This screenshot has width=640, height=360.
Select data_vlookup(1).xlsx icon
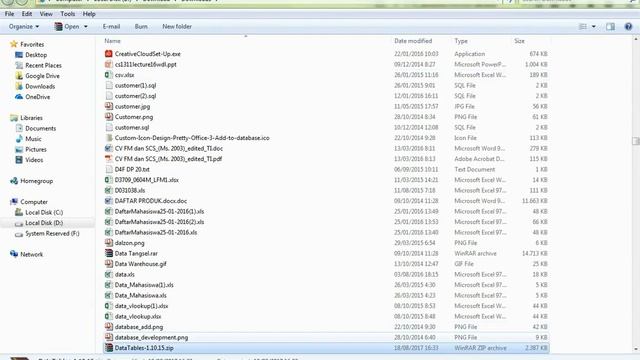point(108,306)
